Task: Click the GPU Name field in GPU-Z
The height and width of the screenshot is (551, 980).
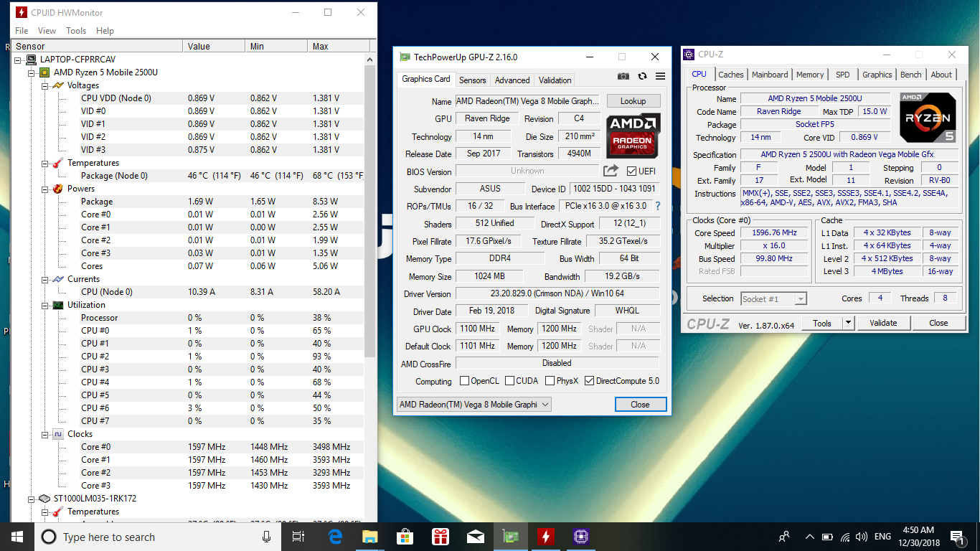Action: point(529,101)
